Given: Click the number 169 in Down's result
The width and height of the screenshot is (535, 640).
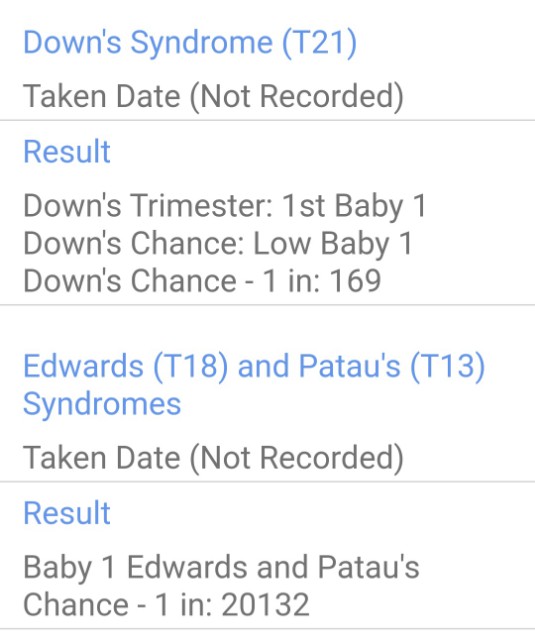Looking at the screenshot, I should tap(355, 281).
